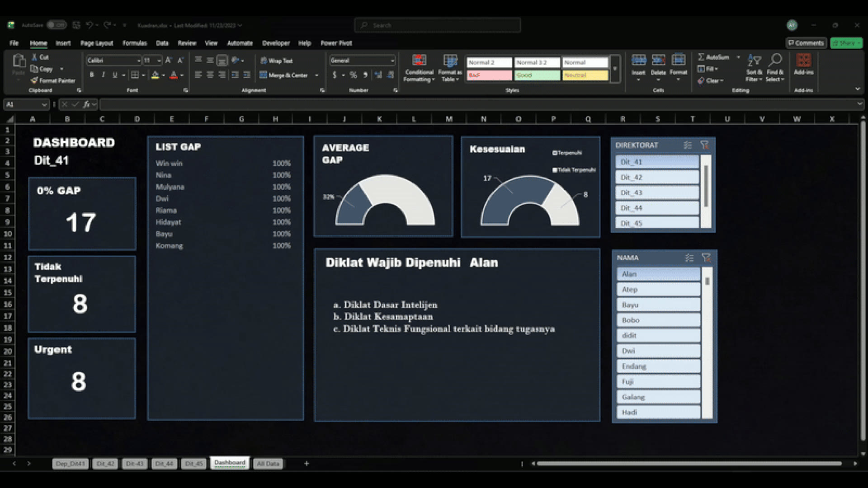
Task: Open the Comments pane
Action: point(806,43)
